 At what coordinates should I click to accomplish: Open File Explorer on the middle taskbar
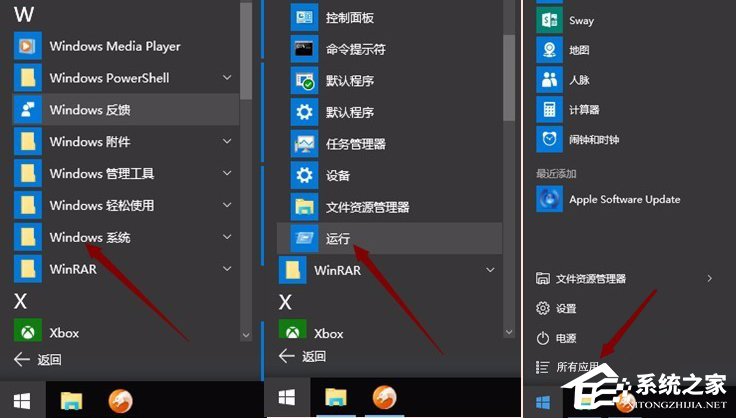(x=336, y=398)
